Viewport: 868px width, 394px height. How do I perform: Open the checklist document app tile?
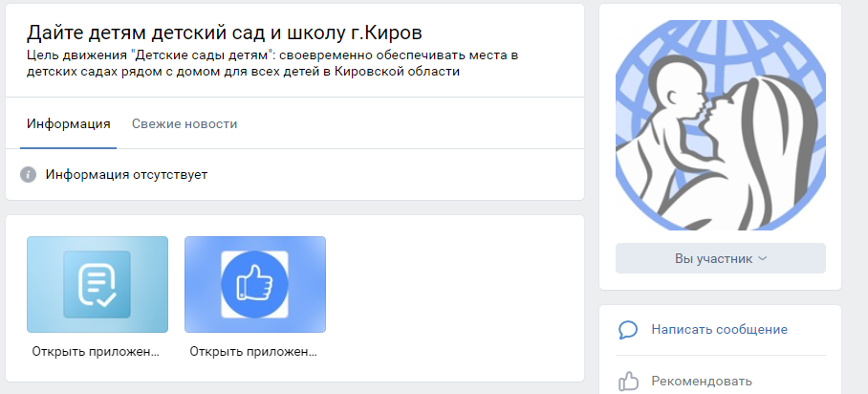pyautogui.click(x=98, y=284)
